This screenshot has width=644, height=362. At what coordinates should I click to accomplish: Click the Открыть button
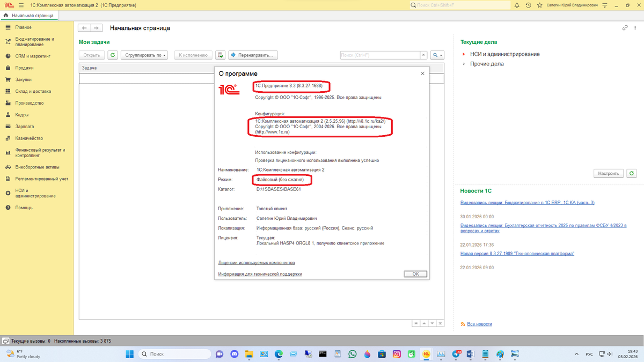92,55
